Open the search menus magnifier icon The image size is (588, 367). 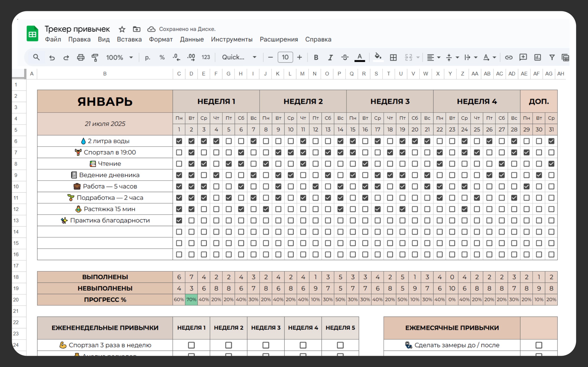coord(36,57)
